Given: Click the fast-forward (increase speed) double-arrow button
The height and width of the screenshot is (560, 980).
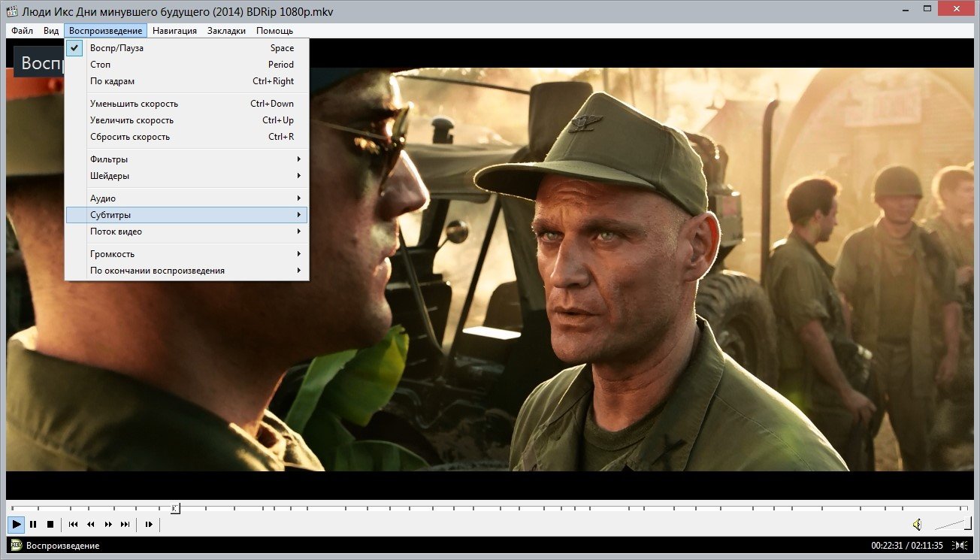Looking at the screenshot, I should coord(108,524).
